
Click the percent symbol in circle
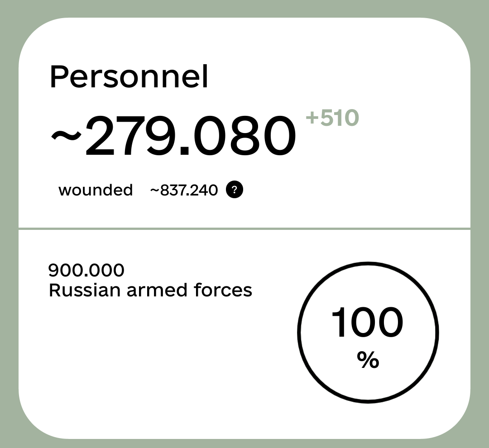[368, 360]
